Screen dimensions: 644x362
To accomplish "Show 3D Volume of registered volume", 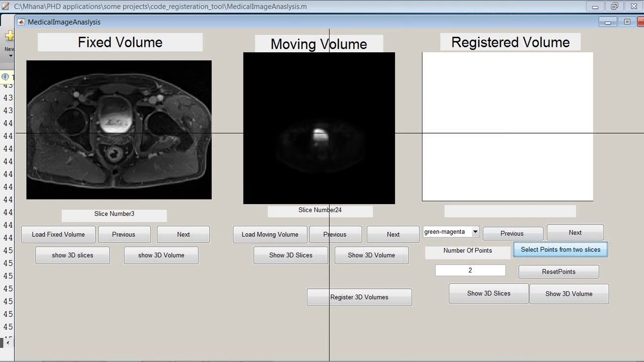I will coord(569,294).
